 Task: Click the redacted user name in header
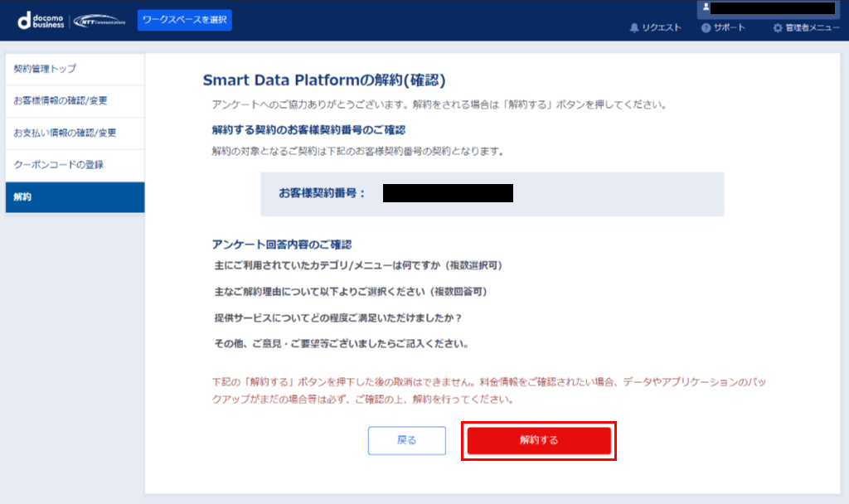(773, 7)
